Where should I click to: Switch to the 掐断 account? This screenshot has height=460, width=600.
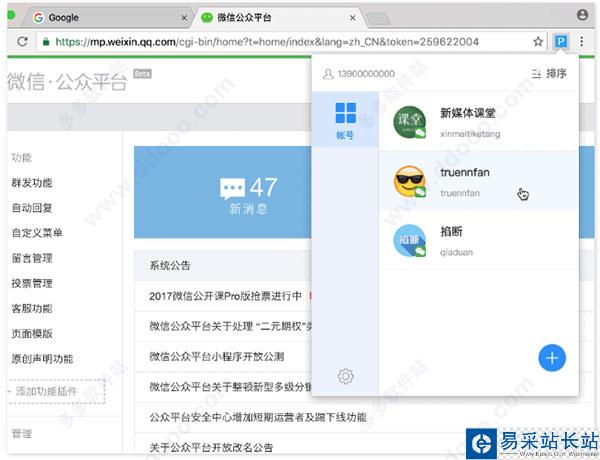tap(478, 240)
